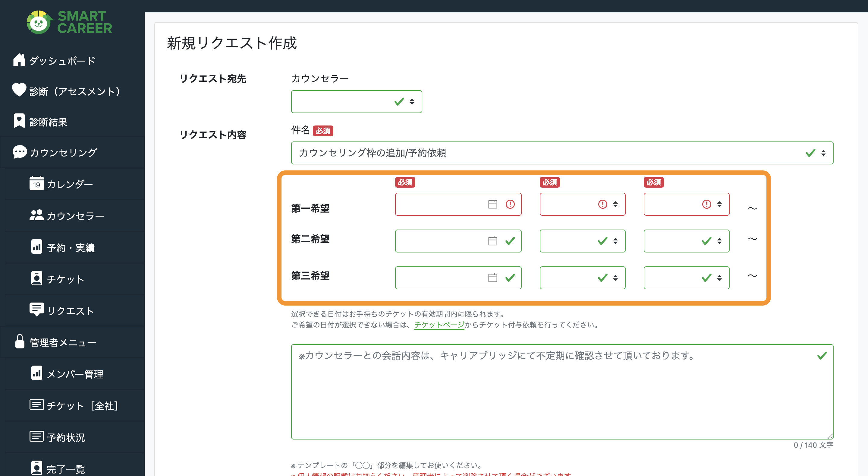Click the error icon in 第一希望 date field
Image resolution: width=868 pixels, height=476 pixels.
coord(510,204)
